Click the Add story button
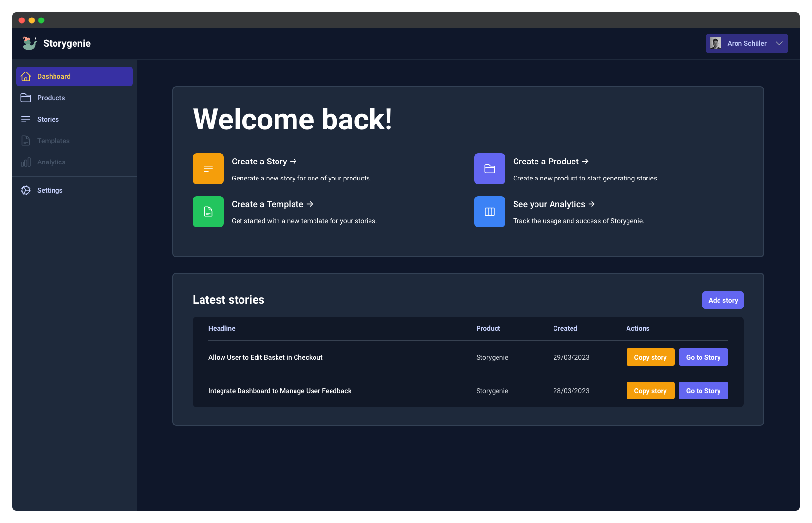The width and height of the screenshot is (812, 523). (723, 300)
